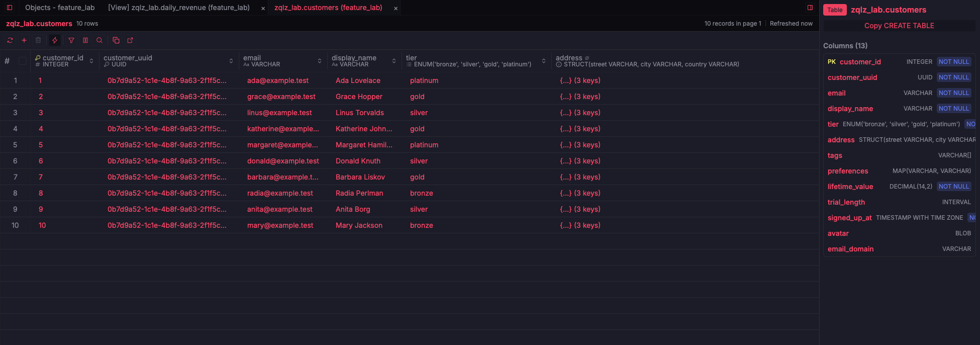Screen dimensions: 980x345
Task: Click the delete row trash icon
Action: 38,40
